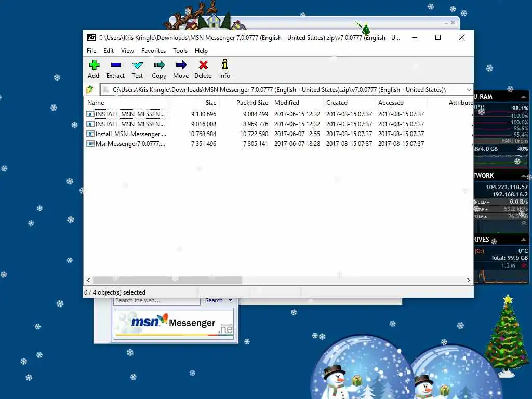Image resolution: width=532 pixels, height=399 pixels.
Task: Open the Info toolbar icon
Action: 224,64
